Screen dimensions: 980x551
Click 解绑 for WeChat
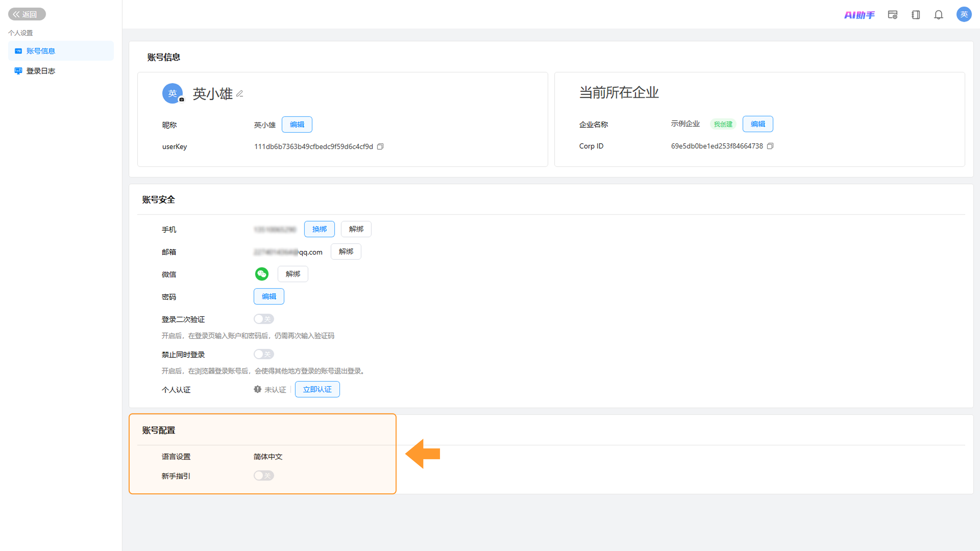click(292, 274)
